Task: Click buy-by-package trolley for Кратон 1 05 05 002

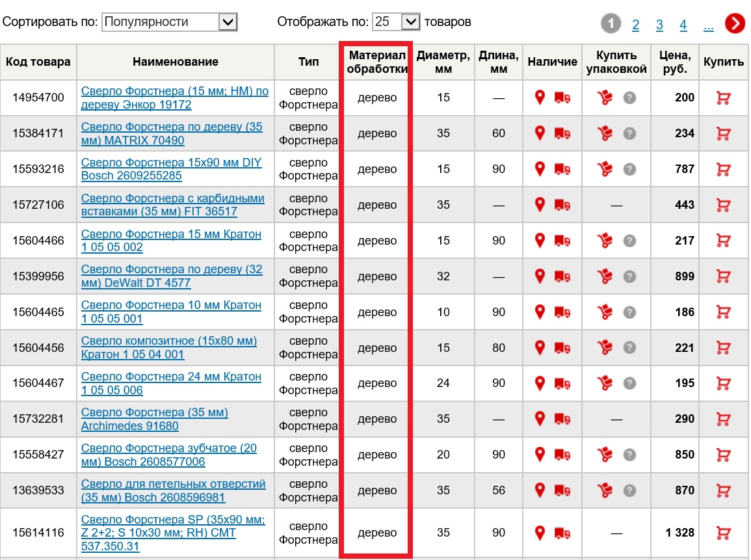Action: (x=605, y=241)
